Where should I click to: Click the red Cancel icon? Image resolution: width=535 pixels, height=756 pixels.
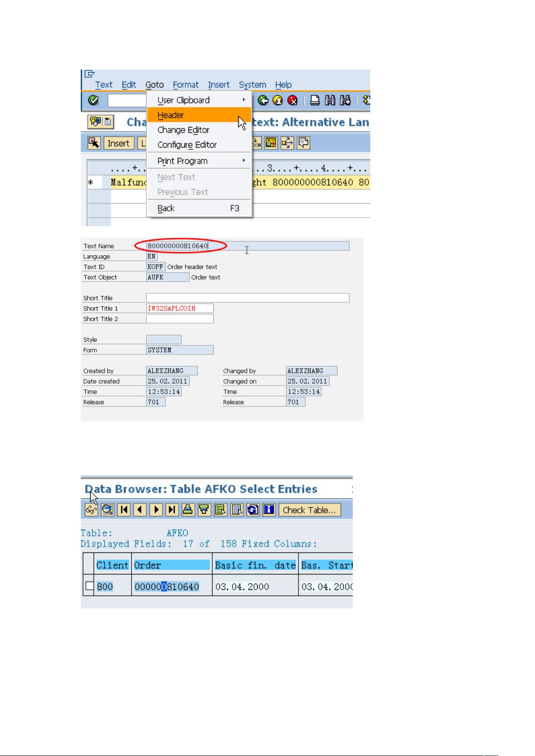293,101
